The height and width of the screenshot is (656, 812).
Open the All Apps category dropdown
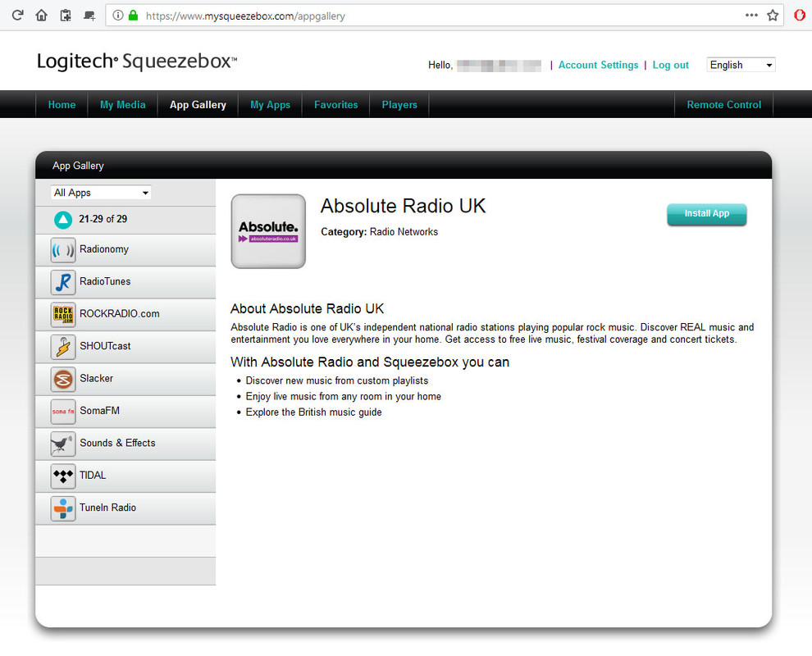click(x=101, y=193)
